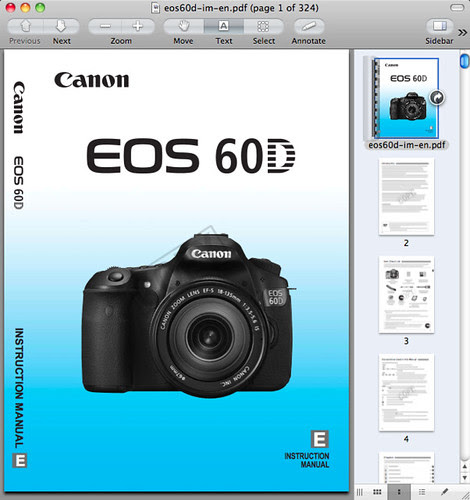Click the vertical INSTRUCTION MANUAL spine text

pyautogui.click(x=19, y=388)
